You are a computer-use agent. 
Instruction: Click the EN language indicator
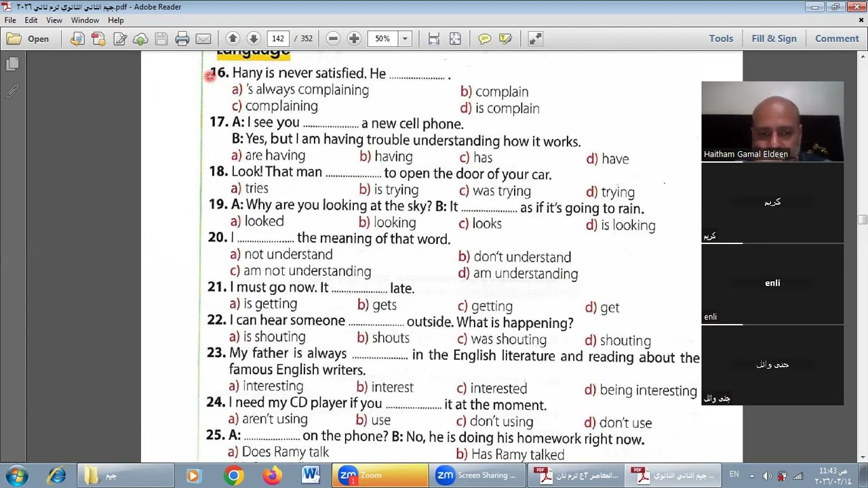[734, 474]
